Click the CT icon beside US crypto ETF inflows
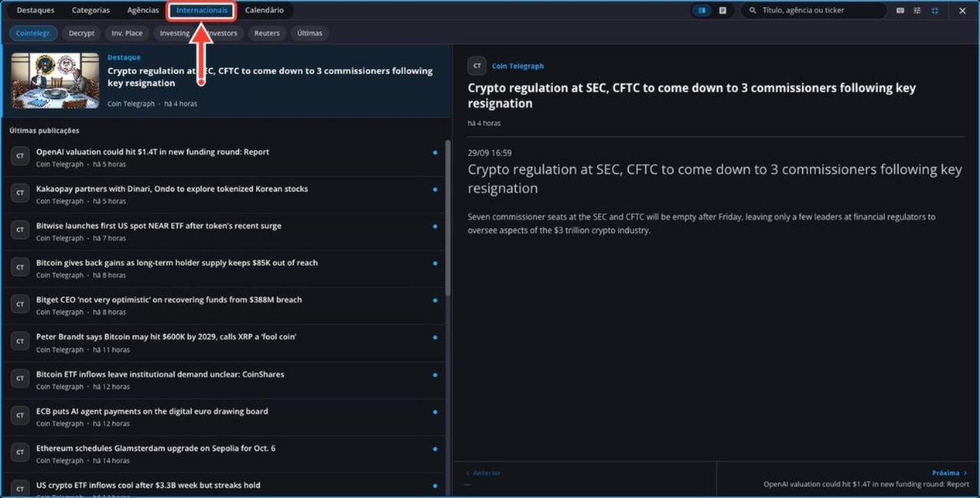 [x=20, y=490]
